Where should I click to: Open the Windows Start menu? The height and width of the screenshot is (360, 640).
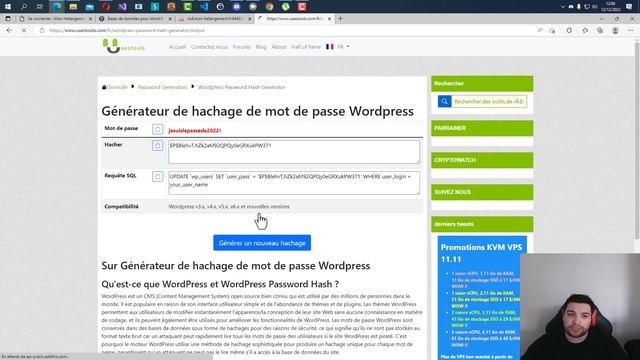coord(8,7)
